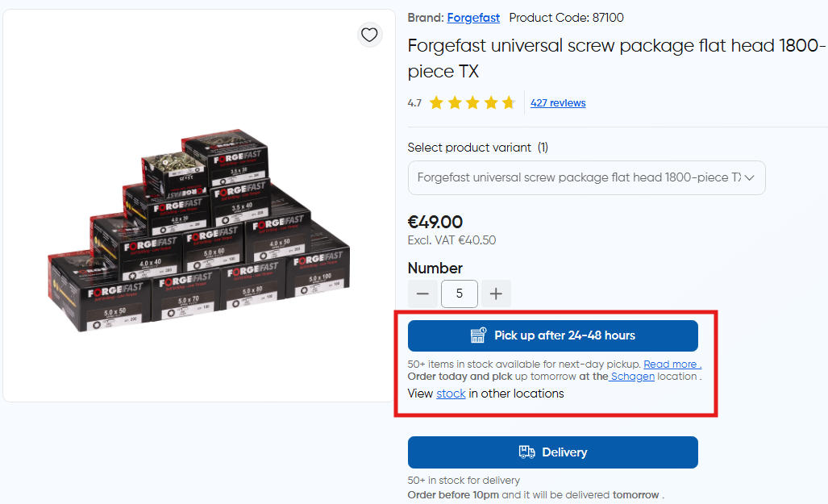Click the Read more link
The image size is (828, 504).
tap(672, 364)
